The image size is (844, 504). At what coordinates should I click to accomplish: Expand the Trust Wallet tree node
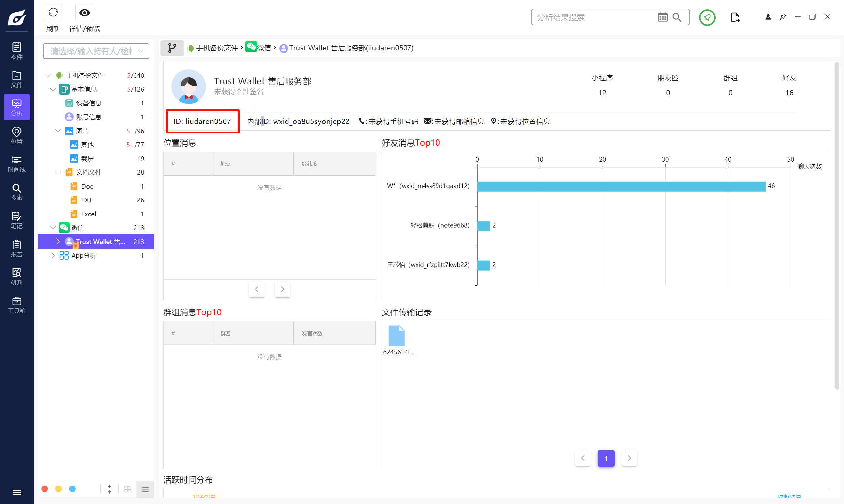[58, 241]
